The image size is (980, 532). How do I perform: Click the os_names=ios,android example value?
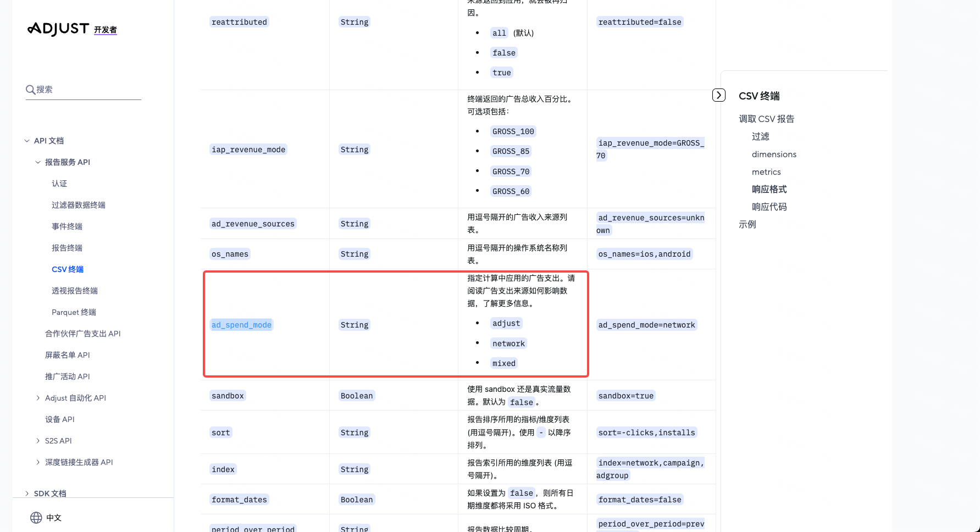tap(645, 254)
